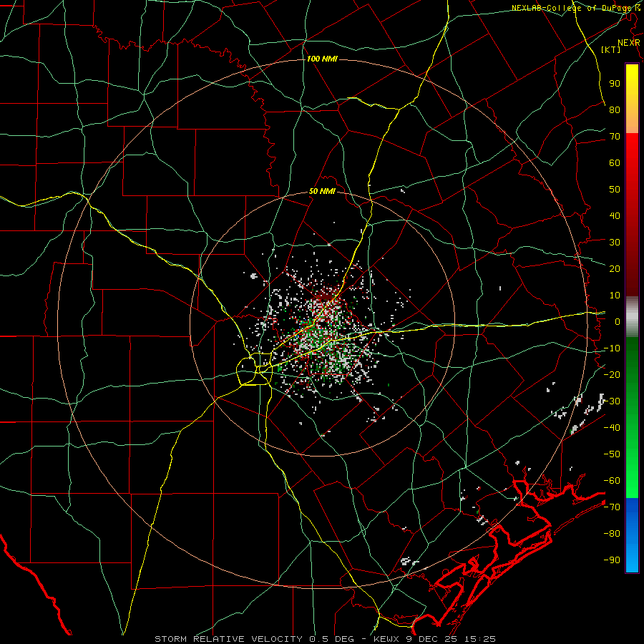Click the positive 50 scale value
Screen dimensions: 644x644
(615, 190)
